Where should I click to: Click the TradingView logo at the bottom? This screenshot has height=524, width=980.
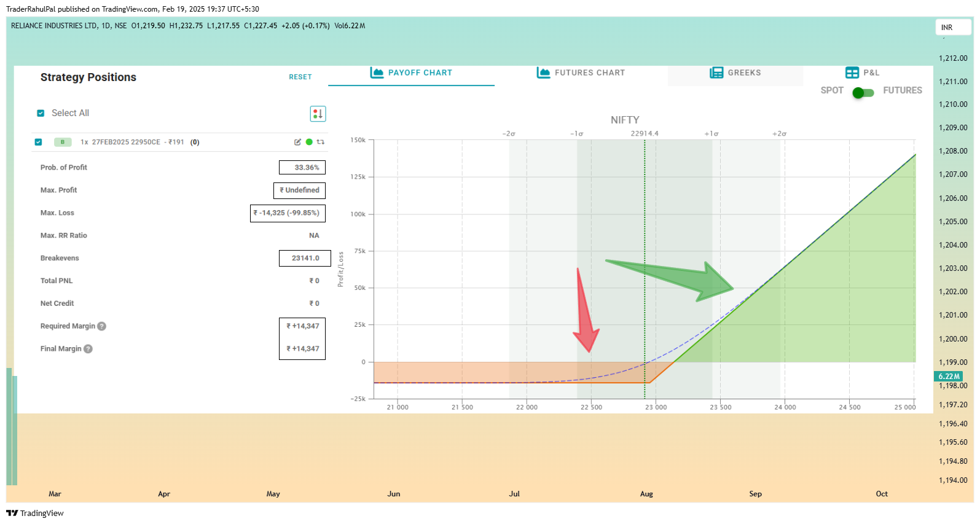pos(35,513)
